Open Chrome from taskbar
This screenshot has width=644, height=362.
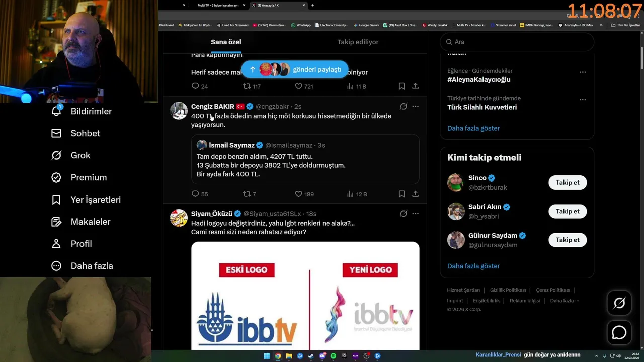pos(278,356)
